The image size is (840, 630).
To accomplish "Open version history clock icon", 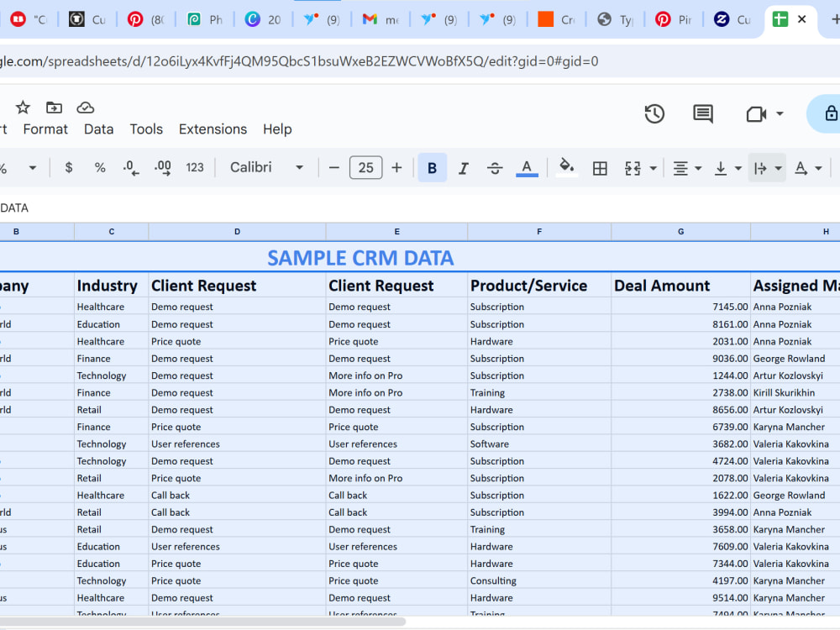I will pyautogui.click(x=654, y=113).
